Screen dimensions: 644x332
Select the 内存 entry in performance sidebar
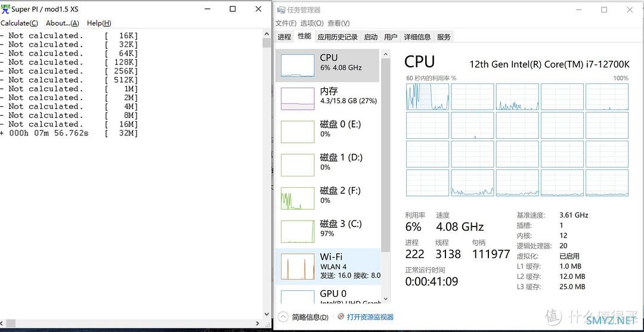pyautogui.click(x=327, y=99)
